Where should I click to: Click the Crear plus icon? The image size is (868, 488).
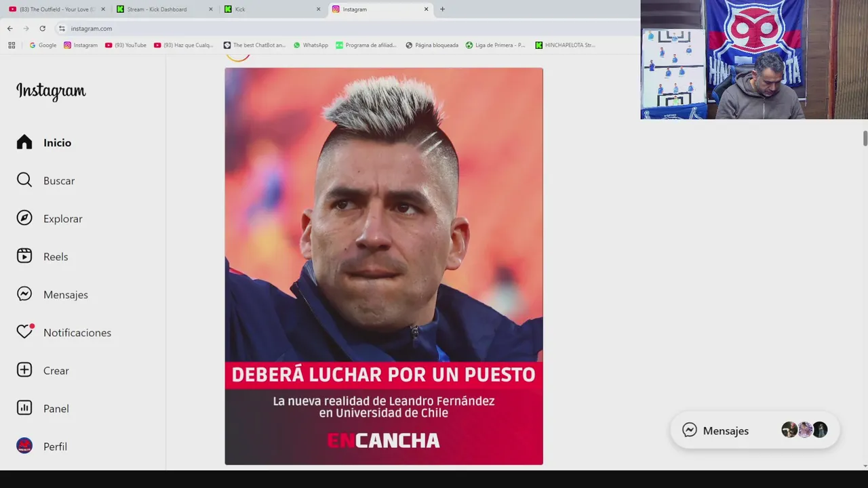pos(24,370)
